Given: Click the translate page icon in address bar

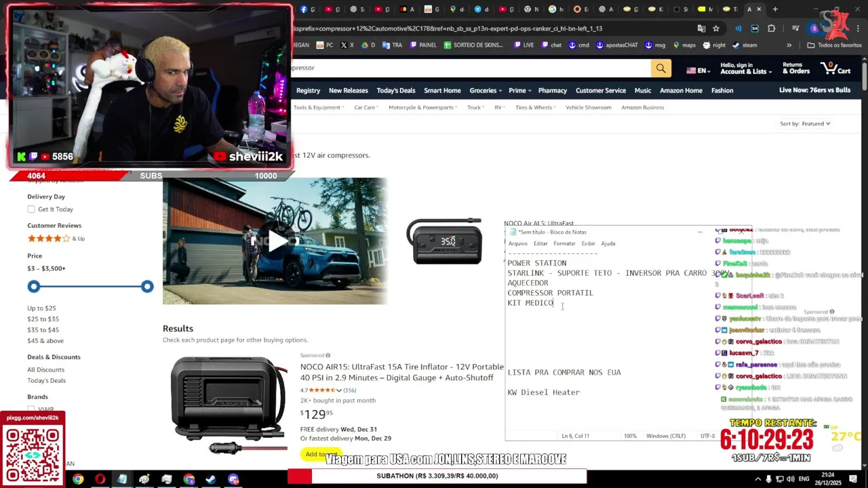Looking at the screenshot, I should 701,28.
